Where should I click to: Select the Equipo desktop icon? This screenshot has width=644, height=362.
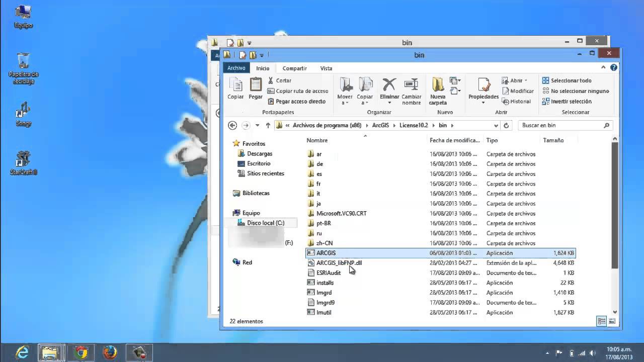pyautogui.click(x=23, y=17)
